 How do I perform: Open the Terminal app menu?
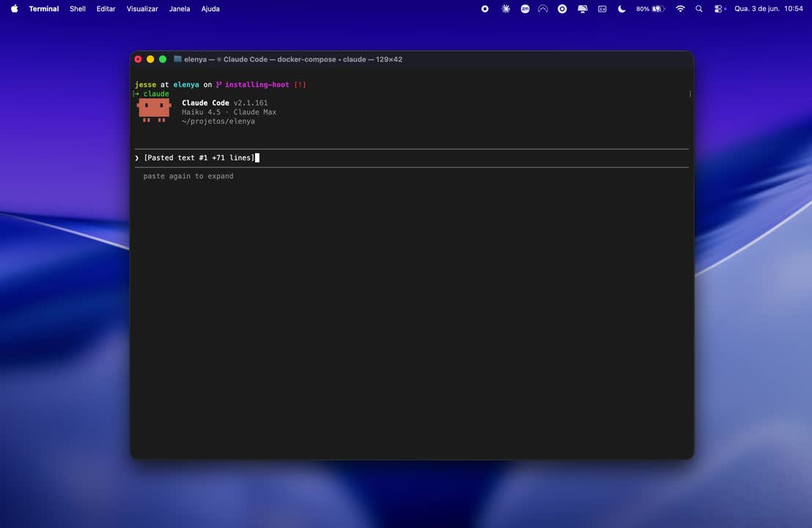click(43, 9)
